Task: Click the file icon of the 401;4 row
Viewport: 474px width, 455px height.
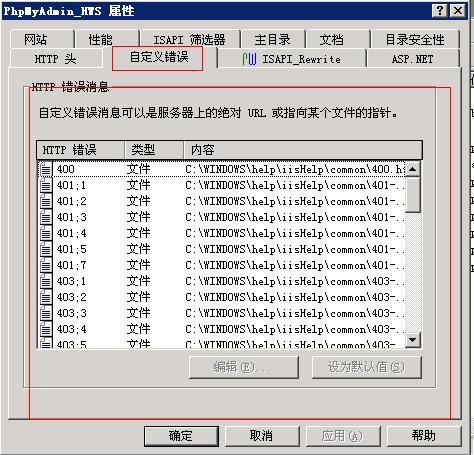Action: coord(46,233)
